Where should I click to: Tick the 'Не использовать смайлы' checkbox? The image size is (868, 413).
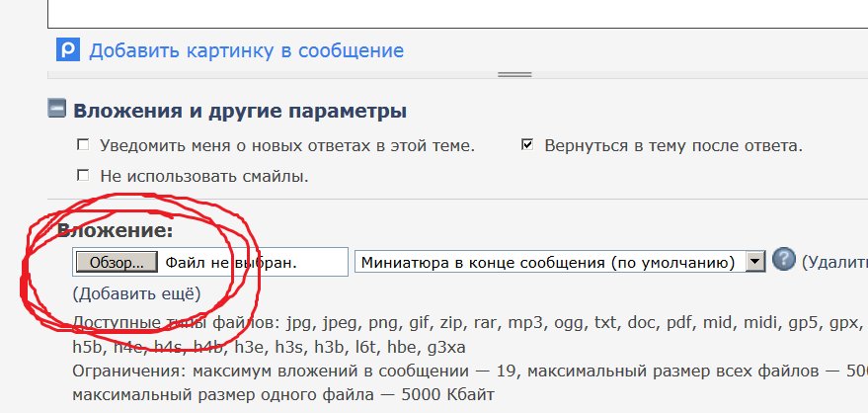83,176
